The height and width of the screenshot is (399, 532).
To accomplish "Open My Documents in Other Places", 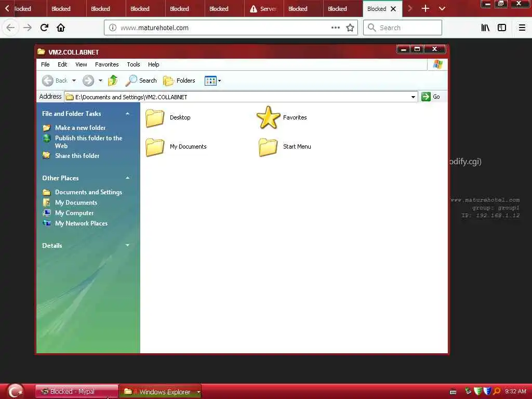I will tap(76, 203).
